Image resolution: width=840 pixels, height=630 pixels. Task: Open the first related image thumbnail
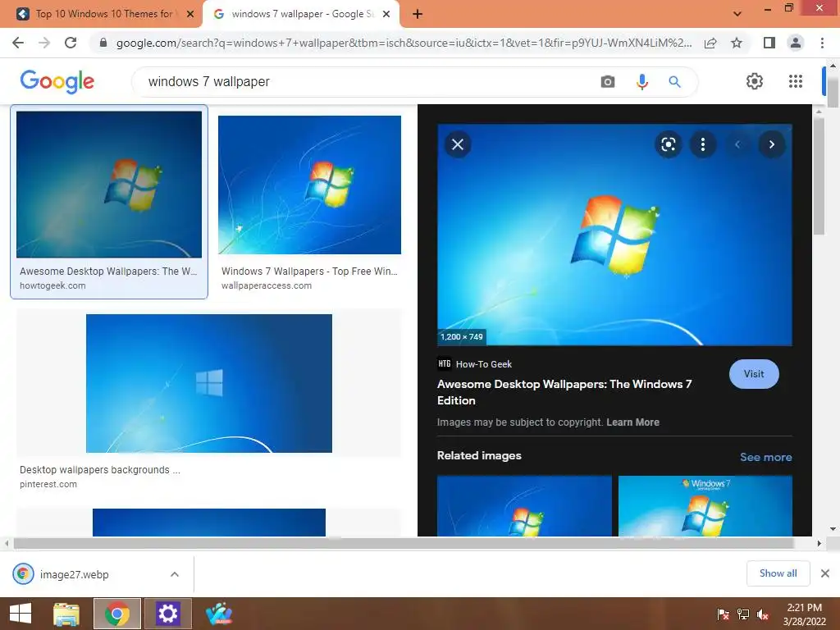tap(524, 505)
